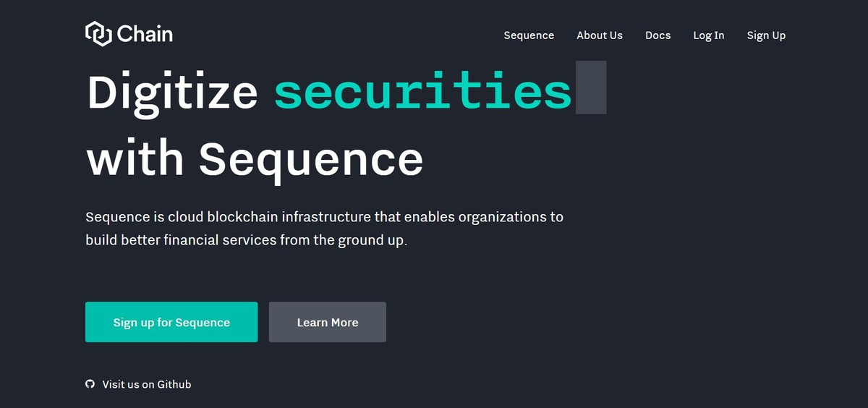Open the Docs navigation link

click(x=658, y=35)
